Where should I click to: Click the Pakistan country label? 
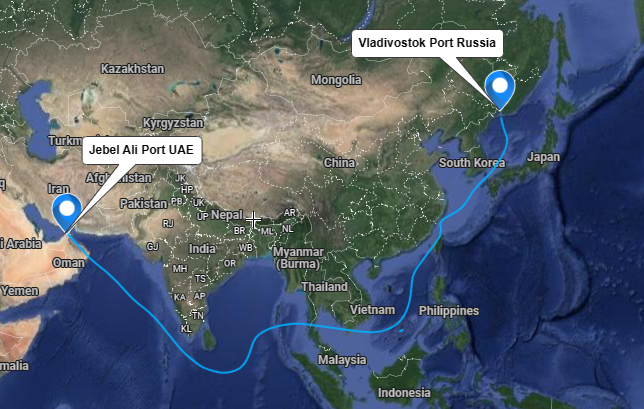click(143, 204)
